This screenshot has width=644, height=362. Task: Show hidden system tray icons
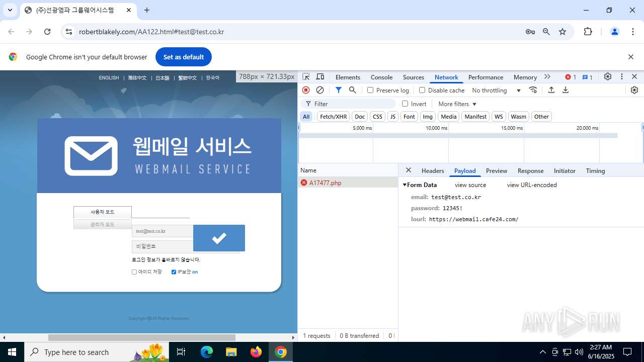point(542,352)
